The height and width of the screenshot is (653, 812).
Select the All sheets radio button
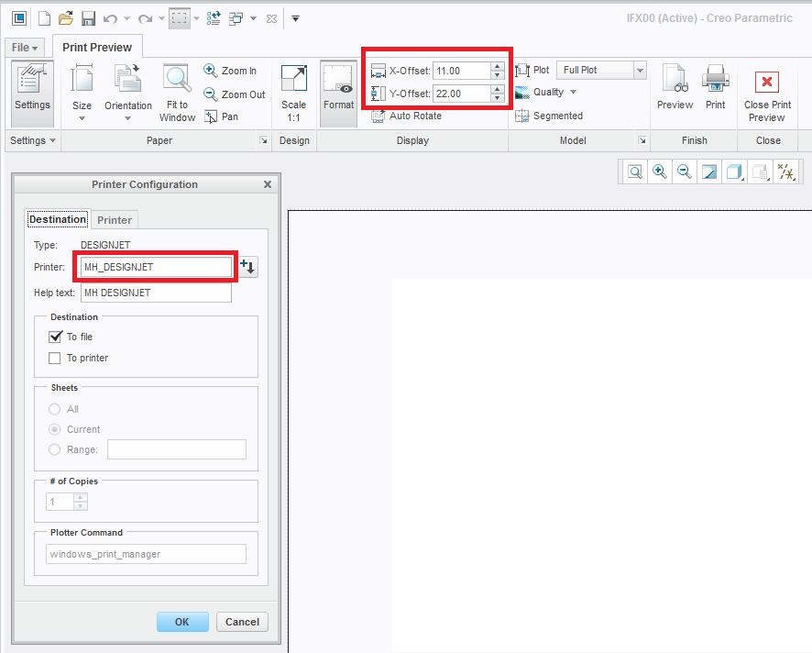(54, 409)
